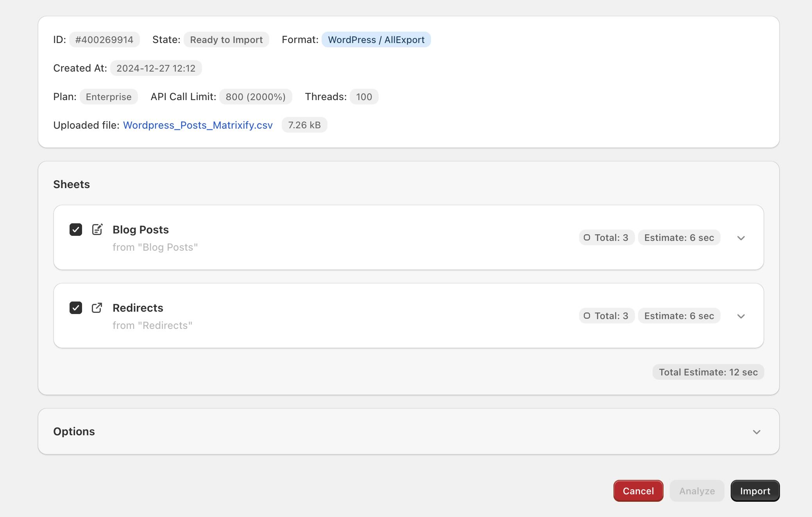812x517 pixels.
Task: Uncheck the Blog Posts sheet checkbox
Action: (76, 230)
